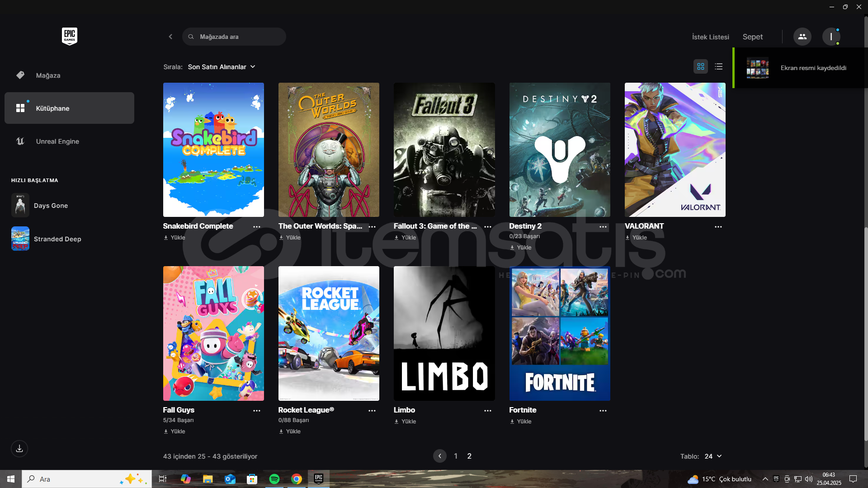Open Destiny 2 cover art

click(x=560, y=150)
